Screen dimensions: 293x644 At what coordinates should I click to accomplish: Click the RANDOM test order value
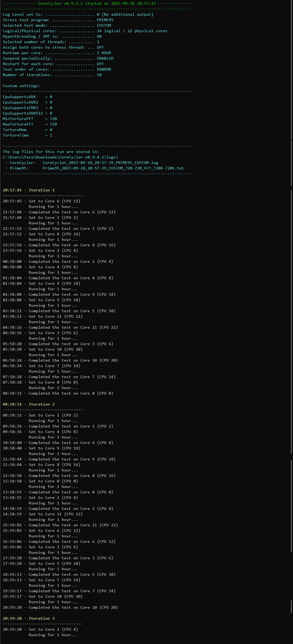[104, 69]
